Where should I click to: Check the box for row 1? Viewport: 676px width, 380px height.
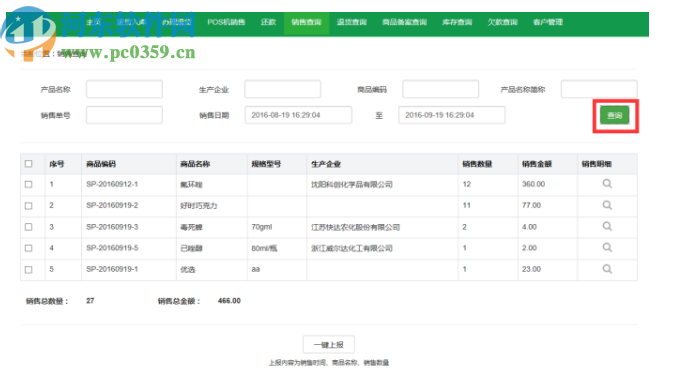pyautogui.click(x=28, y=184)
